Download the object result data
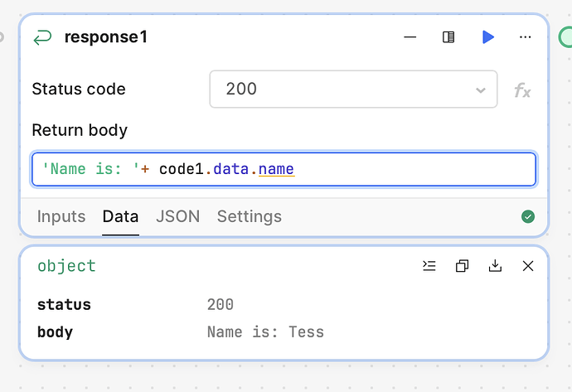The height and width of the screenshot is (392, 572). point(495,266)
